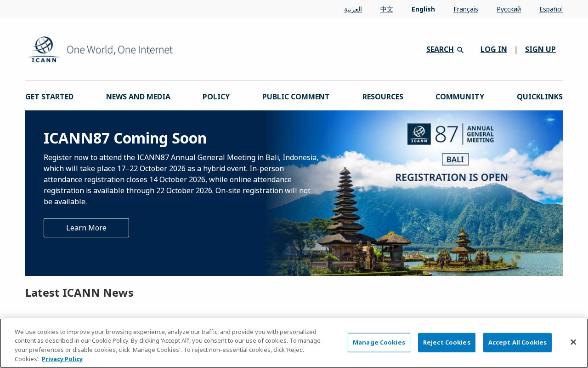Close the cookie banner with X
The image size is (588, 368).
click(x=573, y=342)
